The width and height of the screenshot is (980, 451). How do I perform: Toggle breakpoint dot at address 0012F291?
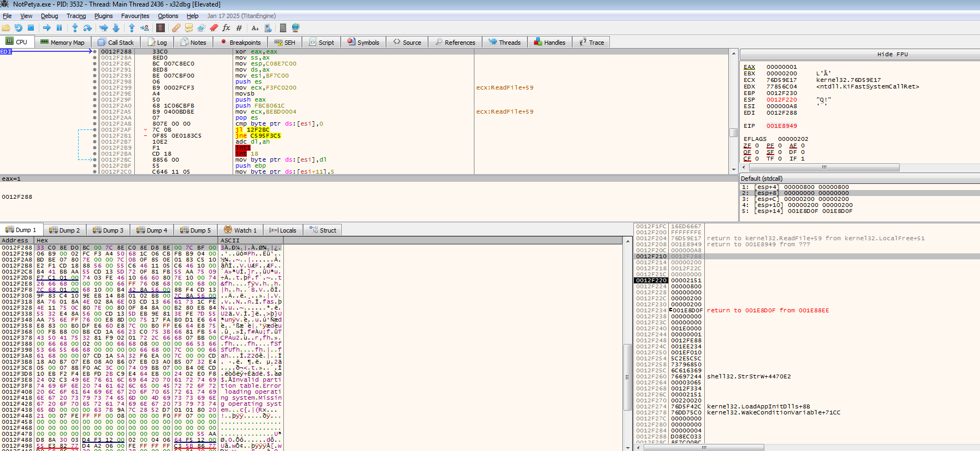coord(95,69)
